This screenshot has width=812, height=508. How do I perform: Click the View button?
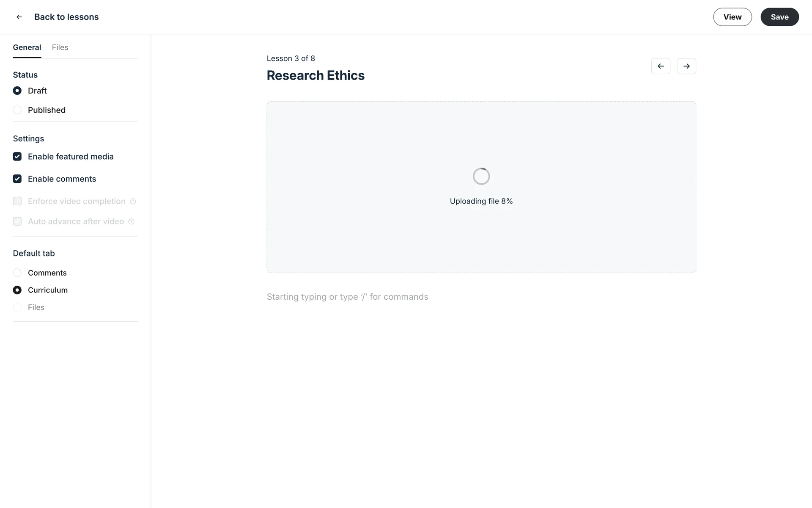(732, 17)
